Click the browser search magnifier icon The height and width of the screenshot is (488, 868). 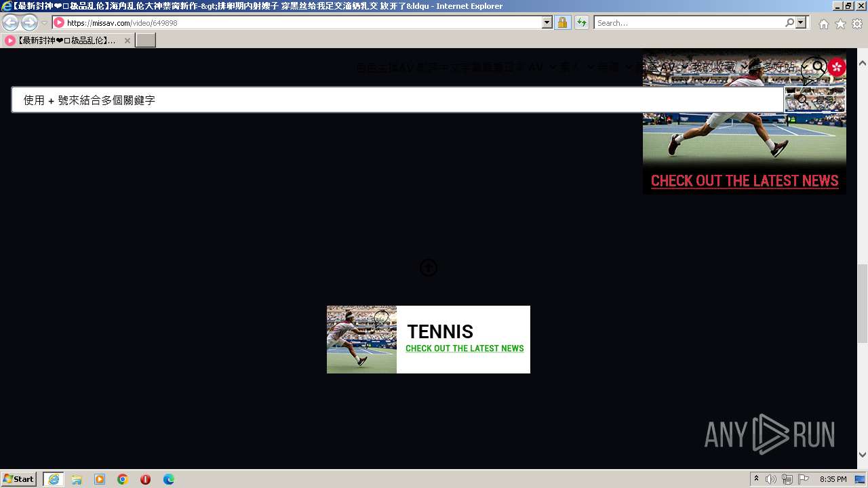pos(789,23)
